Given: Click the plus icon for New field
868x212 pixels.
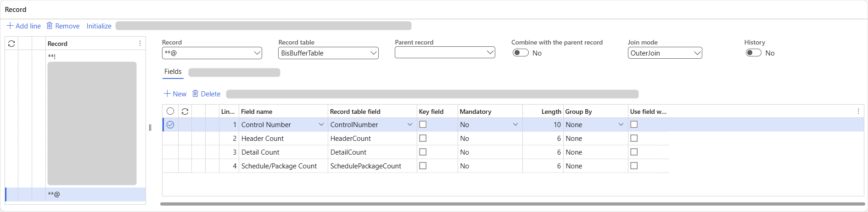Looking at the screenshot, I should pyautogui.click(x=167, y=94).
